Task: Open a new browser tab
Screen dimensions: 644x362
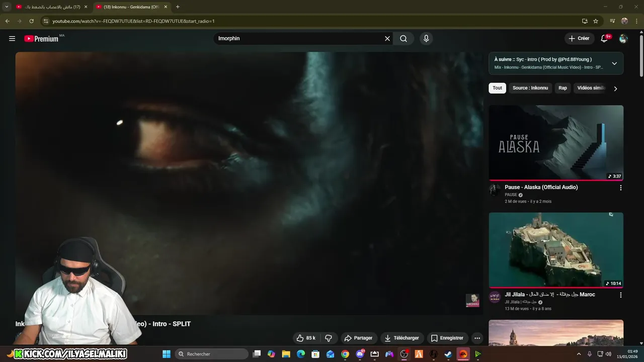Action: (x=178, y=7)
